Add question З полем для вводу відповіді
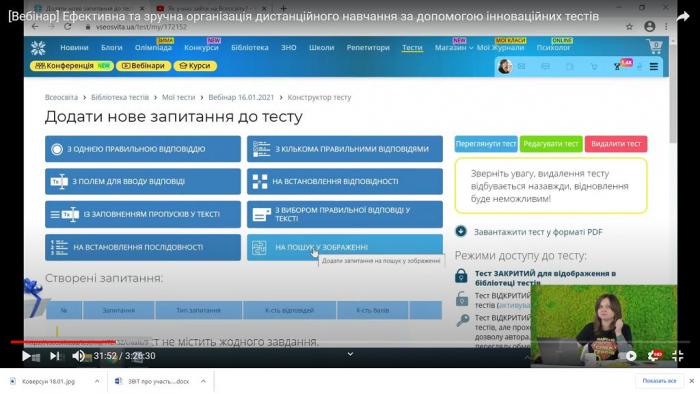The width and height of the screenshot is (700, 394). coord(143,181)
